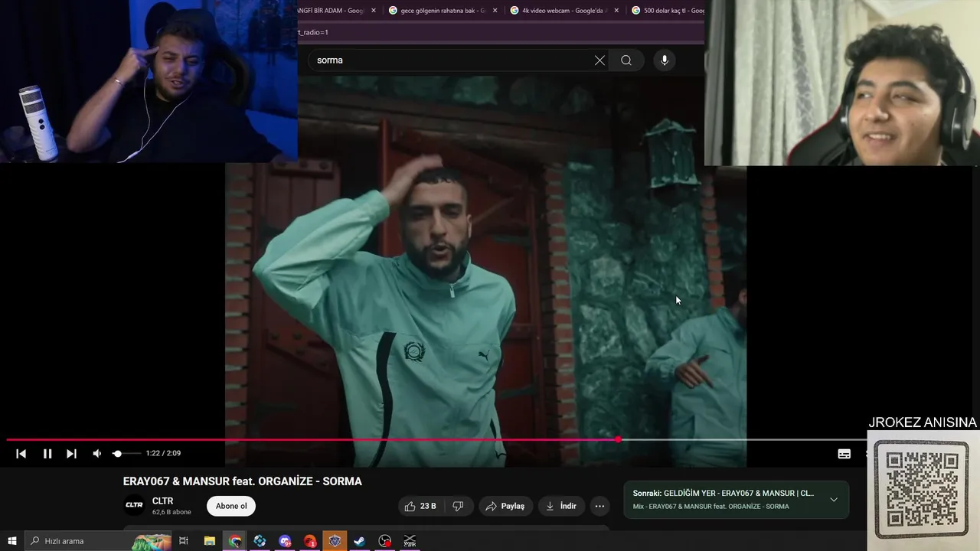This screenshot has height=551, width=980.
Task: Download the video via İndir button
Action: click(x=560, y=506)
